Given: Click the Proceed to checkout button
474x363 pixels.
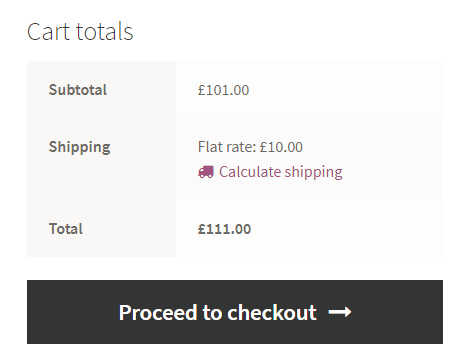Looking at the screenshot, I should pos(235,312).
